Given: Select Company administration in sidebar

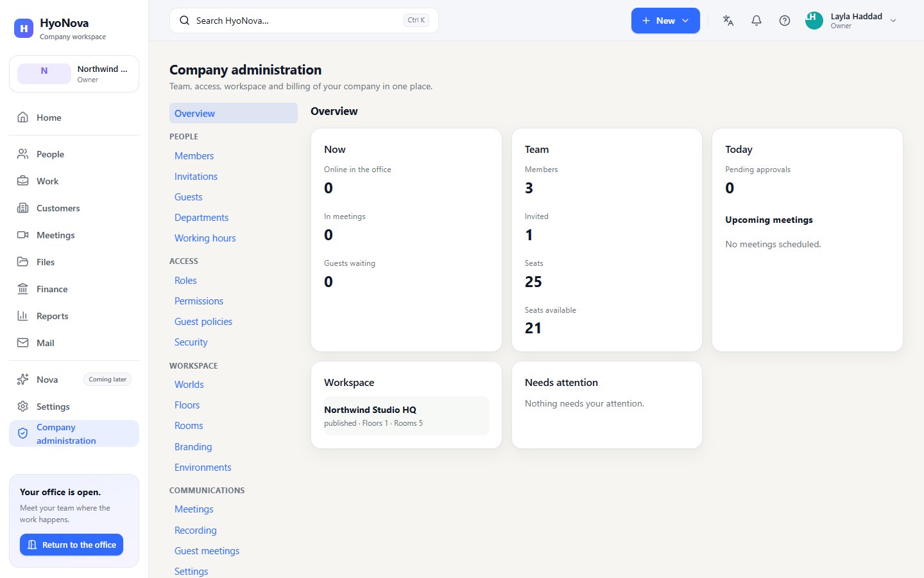Looking at the screenshot, I should click(x=74, y=433).
